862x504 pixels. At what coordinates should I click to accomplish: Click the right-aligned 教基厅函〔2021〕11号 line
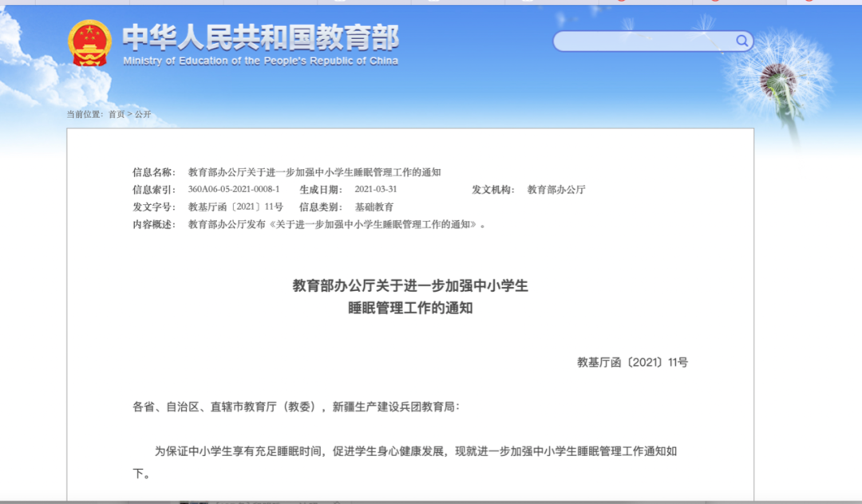click(632, 362)
